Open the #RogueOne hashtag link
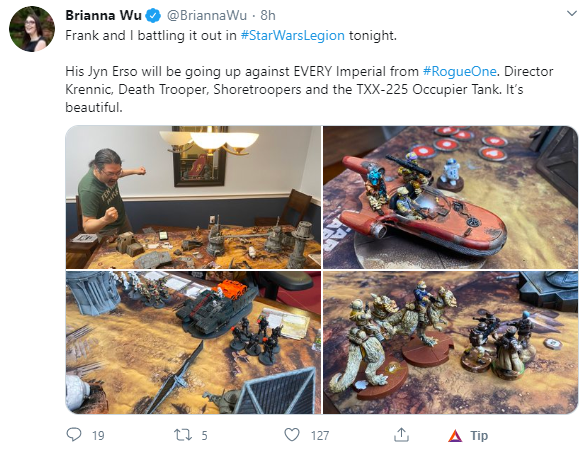 460,71
